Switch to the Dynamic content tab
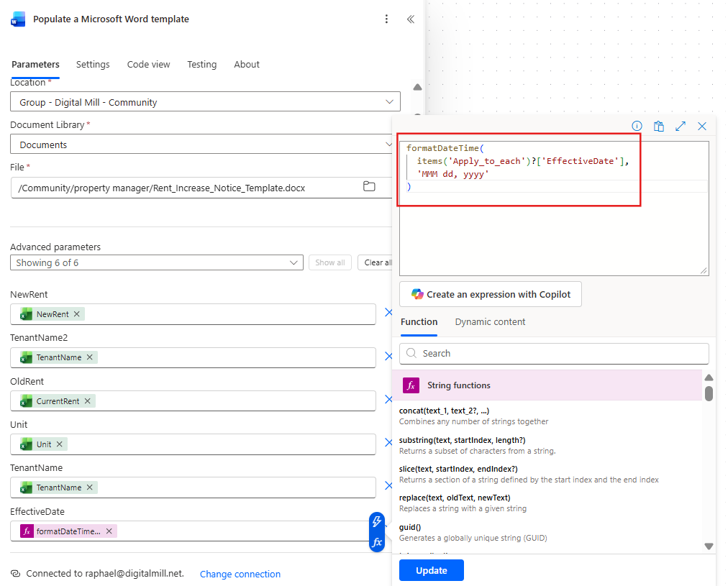Image resolution: width=728 pixels, height=586 pixels. [490, 322]
